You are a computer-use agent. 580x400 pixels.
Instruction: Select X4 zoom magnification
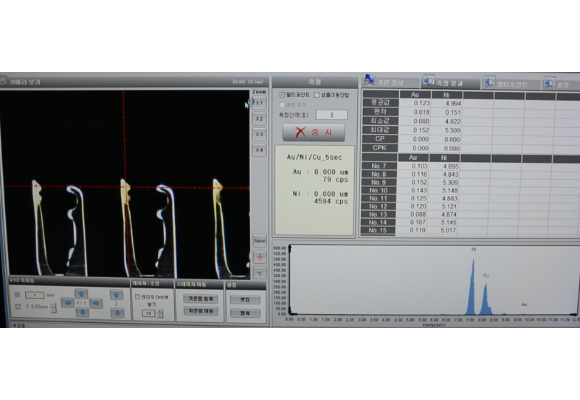coord(259,150)
